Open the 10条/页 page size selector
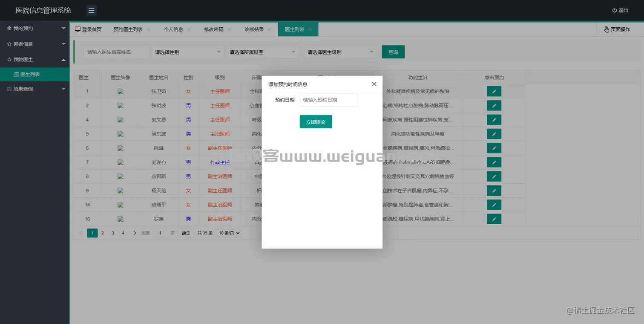The width and height of the screenshot is (644, 324). click(228, 233)
